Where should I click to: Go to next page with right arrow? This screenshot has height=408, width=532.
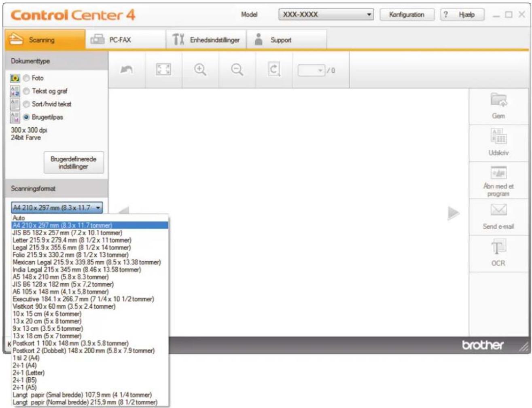coord(453,213)
